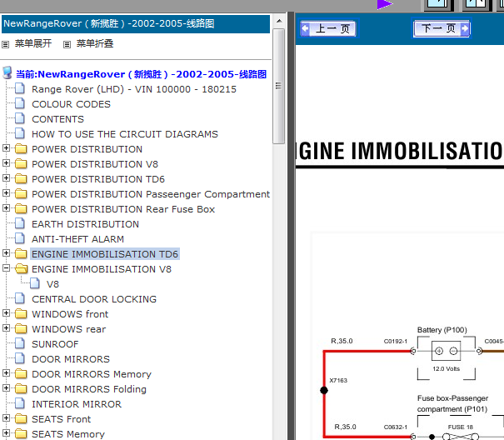Expand the WINDOWS rear folder

(6, 328)
